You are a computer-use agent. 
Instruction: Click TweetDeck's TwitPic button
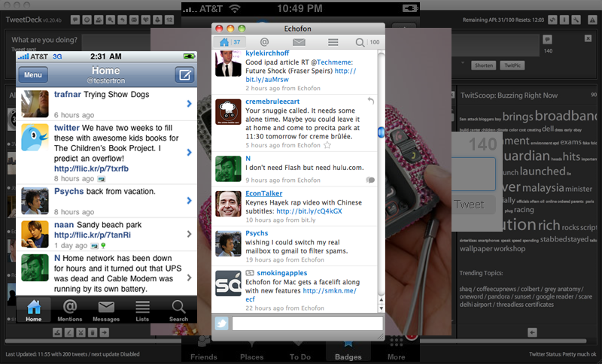512,65
